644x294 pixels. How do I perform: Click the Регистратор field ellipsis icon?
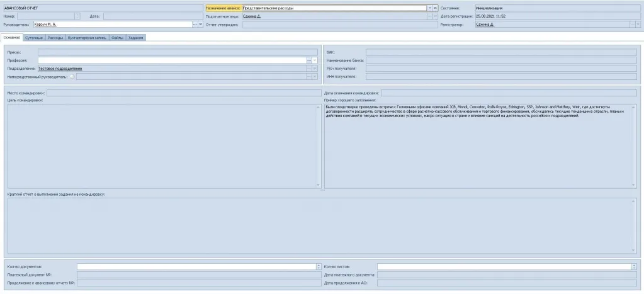point(630,25)
